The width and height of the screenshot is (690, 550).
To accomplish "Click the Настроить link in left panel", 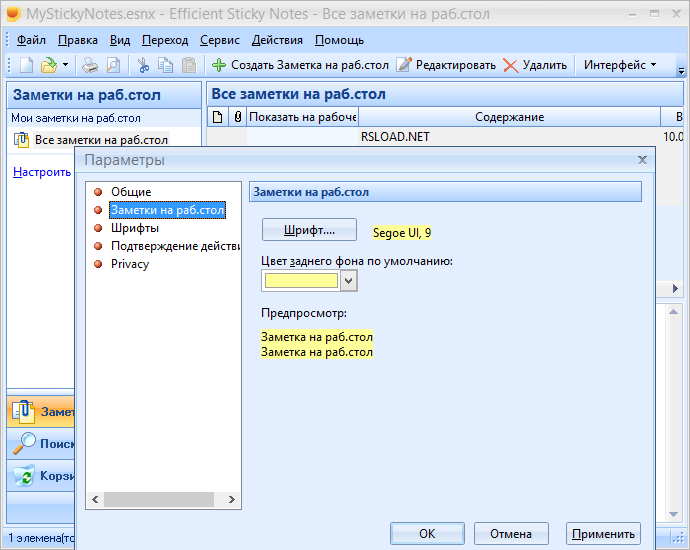I will 42,172.
